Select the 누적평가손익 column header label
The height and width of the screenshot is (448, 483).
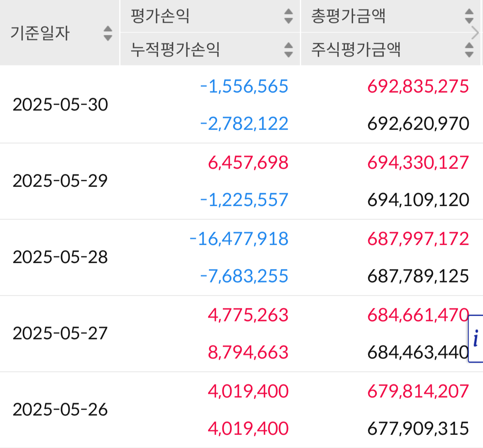coord(175,50)
